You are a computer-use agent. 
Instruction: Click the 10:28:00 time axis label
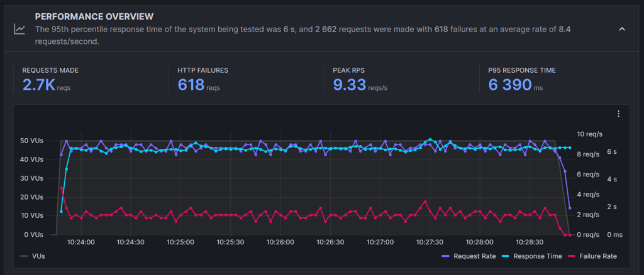480,242
